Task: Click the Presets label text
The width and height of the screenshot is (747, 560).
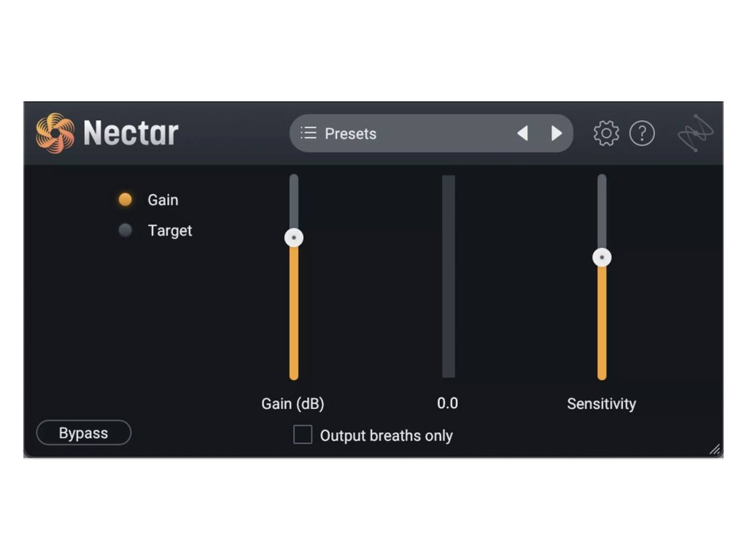Action: (351, 134)
